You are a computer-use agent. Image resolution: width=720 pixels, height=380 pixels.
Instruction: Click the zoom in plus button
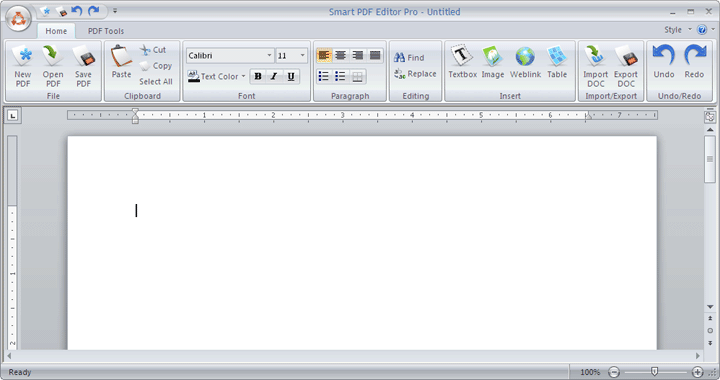(698, 372)
